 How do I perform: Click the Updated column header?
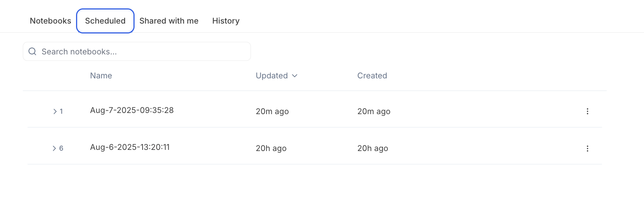click(271, 76)
